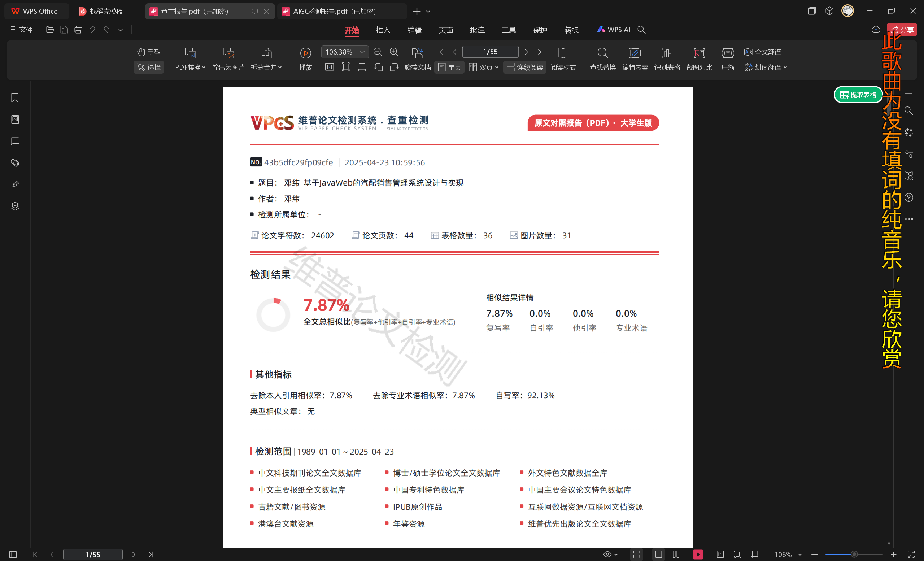
Task: Go to previous page in toolbar
Action: click(455, 52)
